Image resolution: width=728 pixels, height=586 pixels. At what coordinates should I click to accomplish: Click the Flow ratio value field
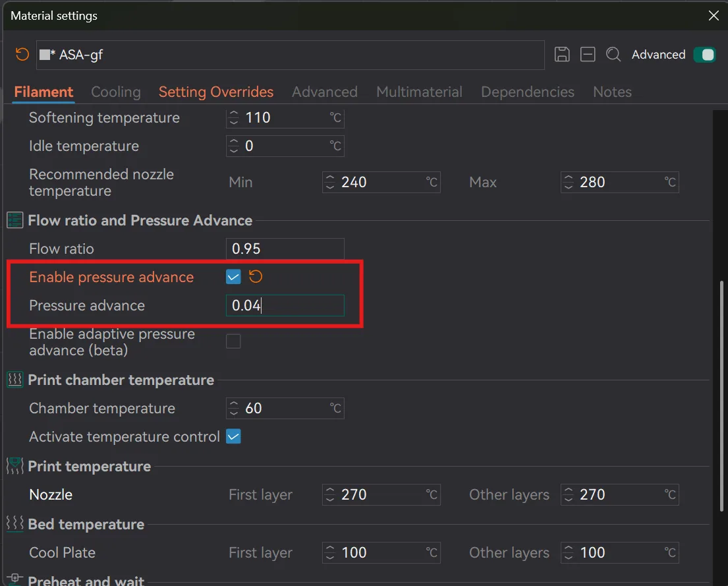tap(285, 249)
